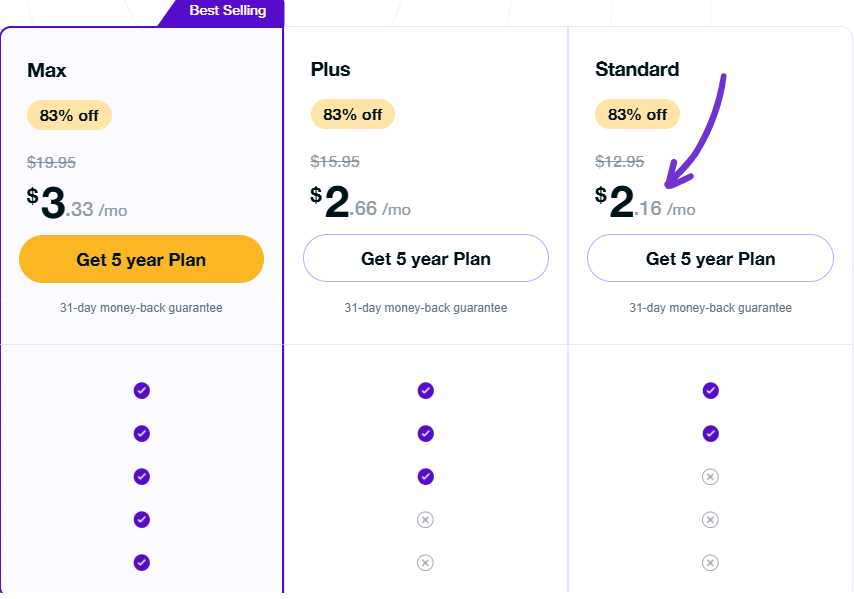Click Max plan Get 5 year Plan button
Viewport: 854px width, 599px height.
141,260
